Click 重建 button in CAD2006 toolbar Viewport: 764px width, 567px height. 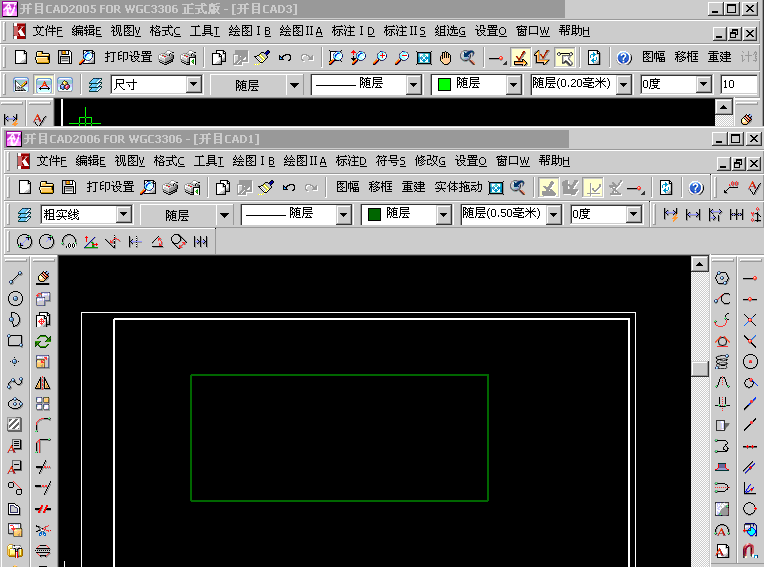point(414,187)
